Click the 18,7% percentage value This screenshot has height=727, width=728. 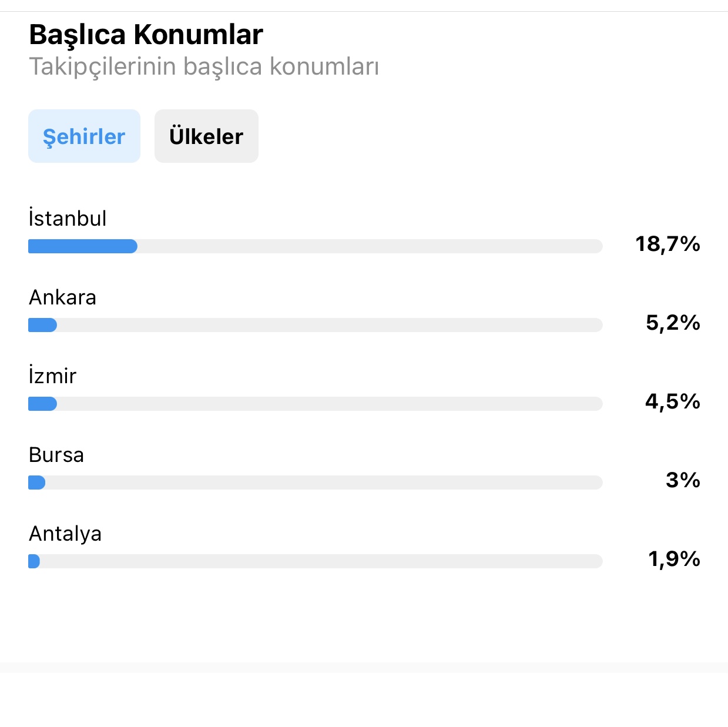tap(667, 244)
